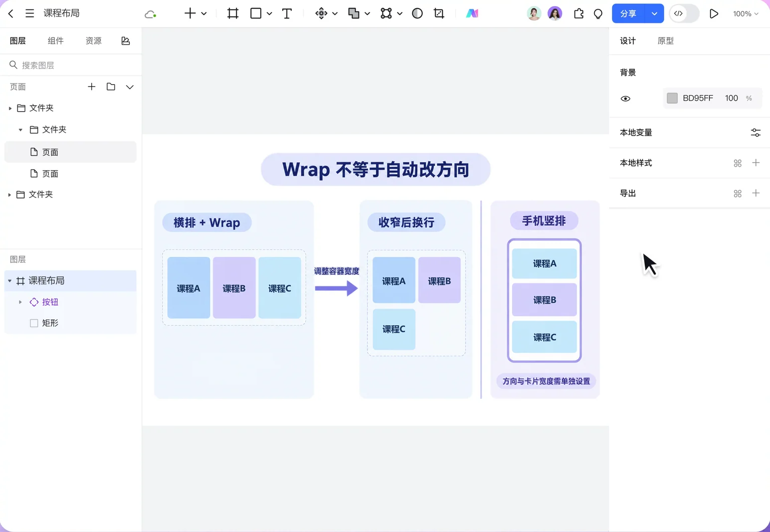
Task: Play the prototype preview
Action: (x=714, y=14)
